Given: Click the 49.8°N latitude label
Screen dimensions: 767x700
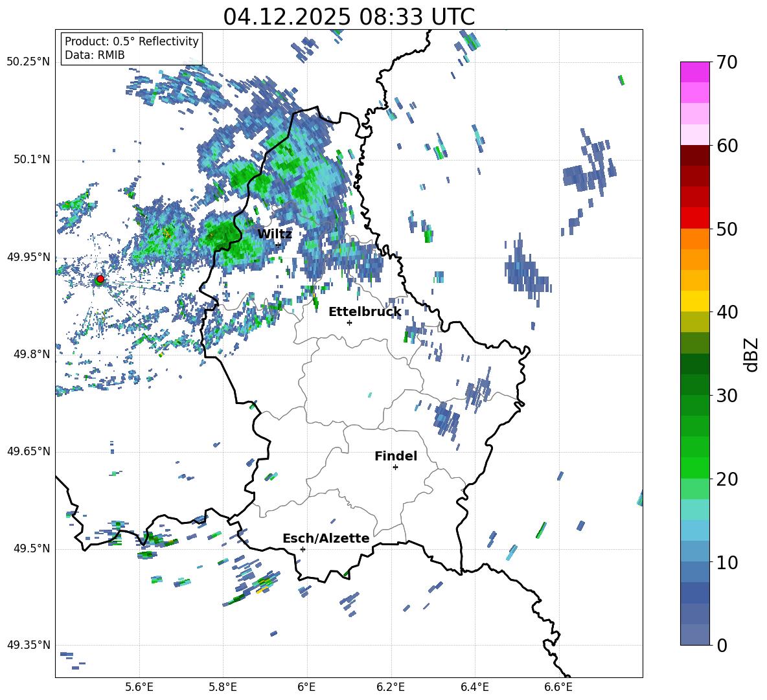Looking at the screenshot, I should pos(32,354).
